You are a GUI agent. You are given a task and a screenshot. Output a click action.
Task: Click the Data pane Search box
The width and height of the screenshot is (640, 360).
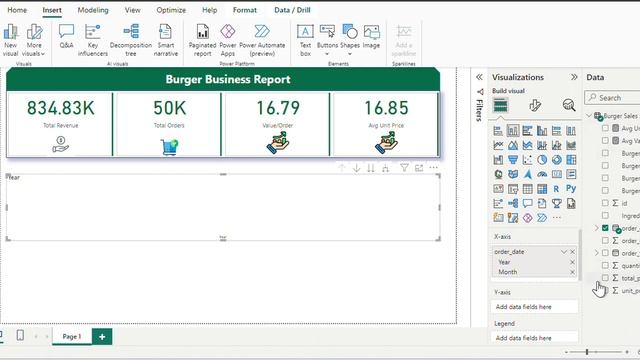(x=612, y=98)
